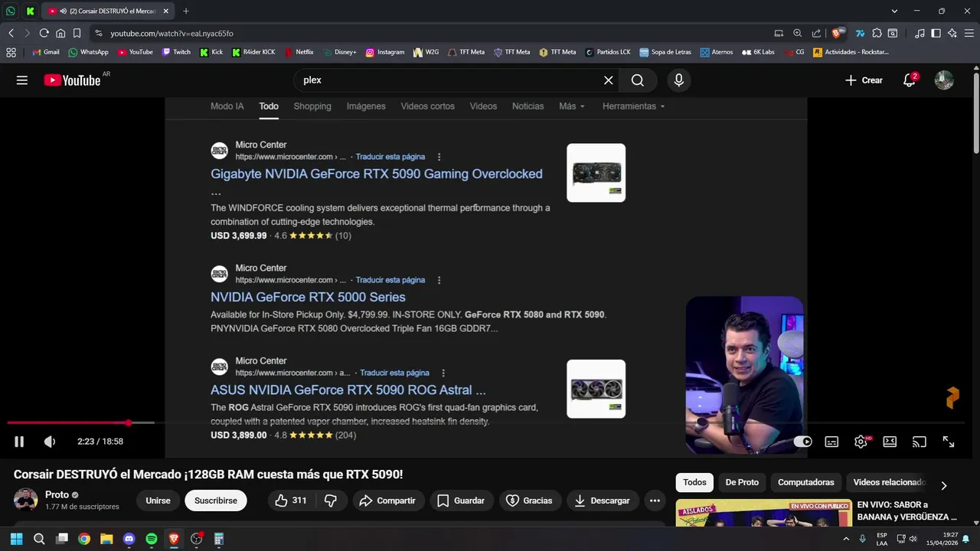This screenshot has width=980, height=551.
Task: Open more actions three-dot menu
Action: pyautogui.click(x=655, y=500)
